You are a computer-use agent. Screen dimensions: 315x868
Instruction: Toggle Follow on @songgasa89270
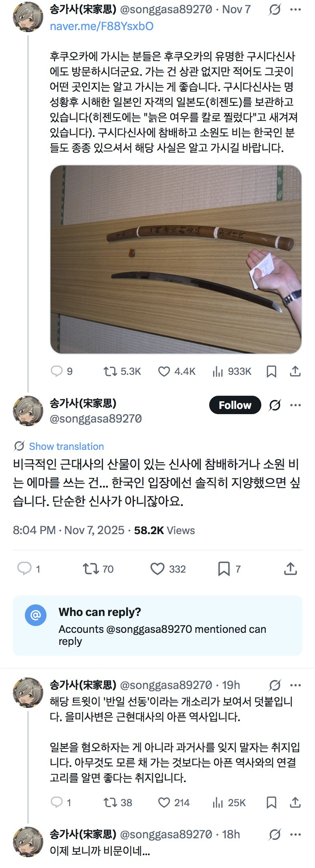[x=235, y=405]
